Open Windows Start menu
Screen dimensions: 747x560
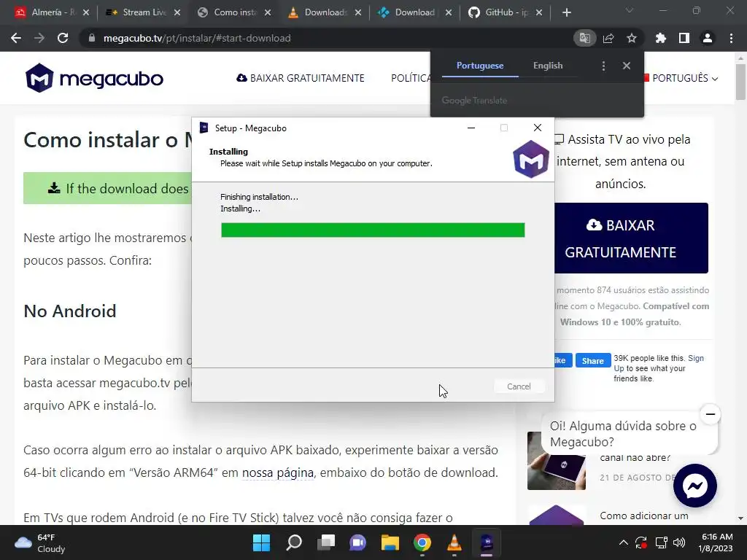[x=261, y=542]
